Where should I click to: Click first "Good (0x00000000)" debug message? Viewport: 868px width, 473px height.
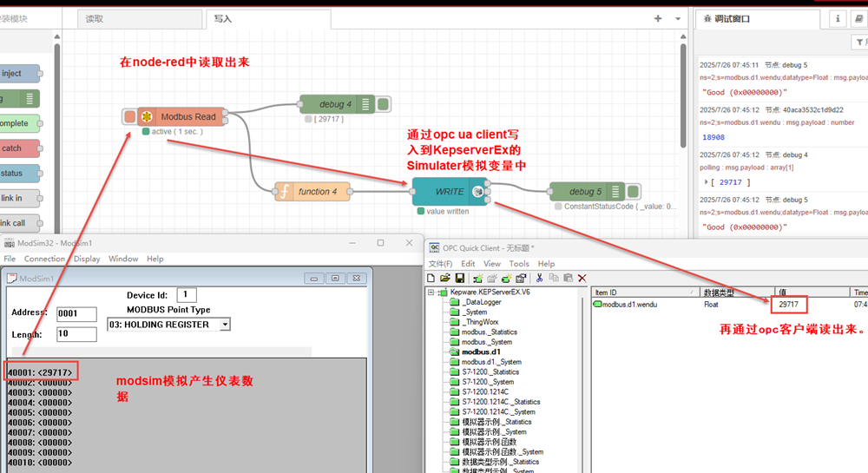745,92
